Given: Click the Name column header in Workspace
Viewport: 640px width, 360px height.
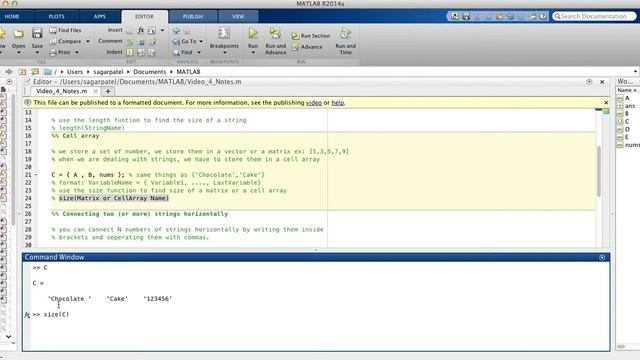Looking at the screenshot, I should pyautogui.click(x=628, y=90).
